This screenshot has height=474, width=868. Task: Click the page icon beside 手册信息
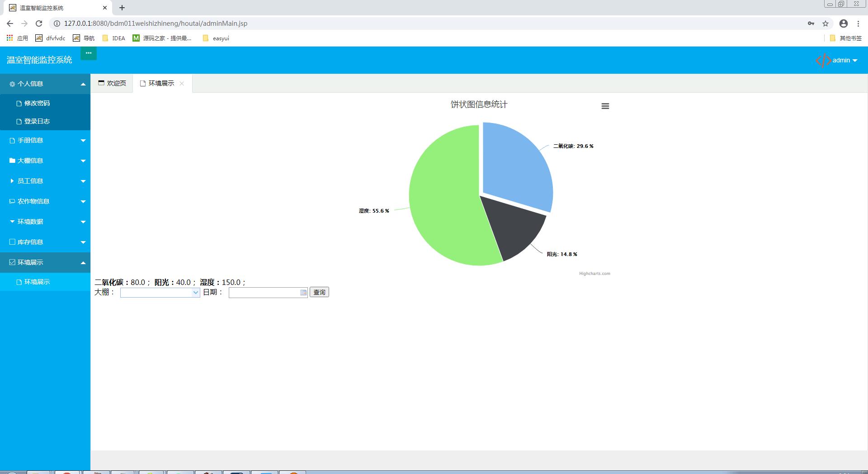pyautogui.click(x=12, y=141)
